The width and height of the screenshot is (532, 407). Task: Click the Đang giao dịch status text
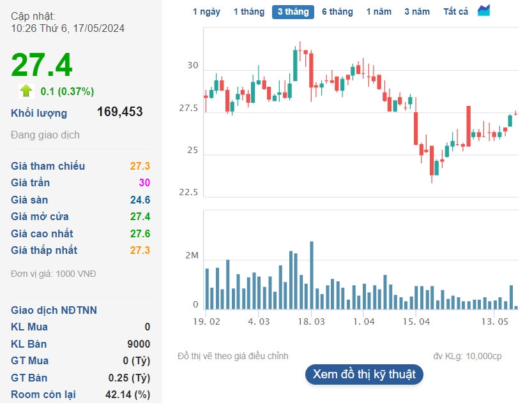pyautogui.click(x=45, y=135)
